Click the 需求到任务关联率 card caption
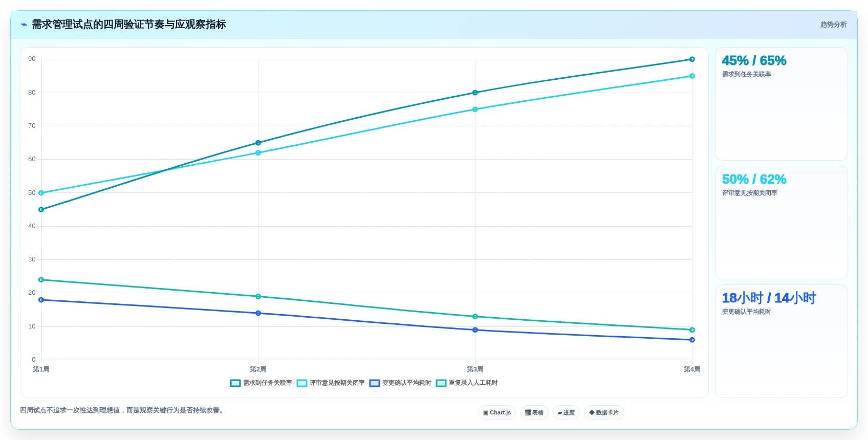 [746, 75]
